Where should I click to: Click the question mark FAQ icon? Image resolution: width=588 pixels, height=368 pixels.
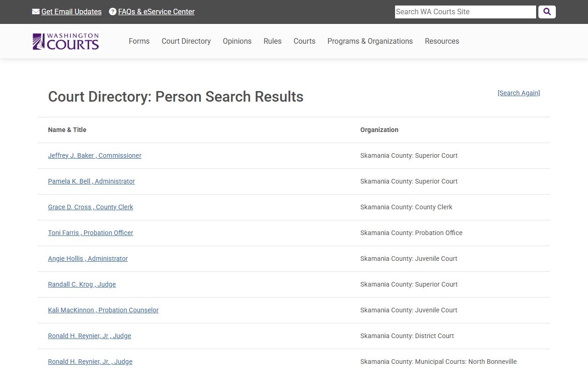point(113,11)
